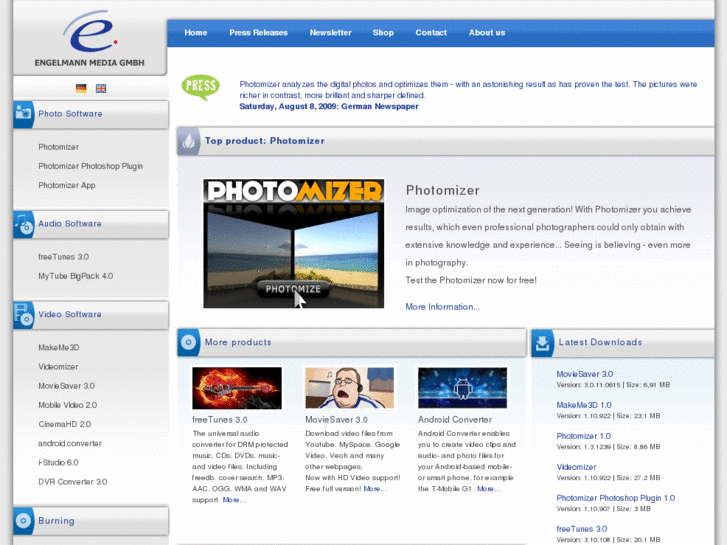Click the freeTunes flaming guitar thumbnail

[237, 388]
